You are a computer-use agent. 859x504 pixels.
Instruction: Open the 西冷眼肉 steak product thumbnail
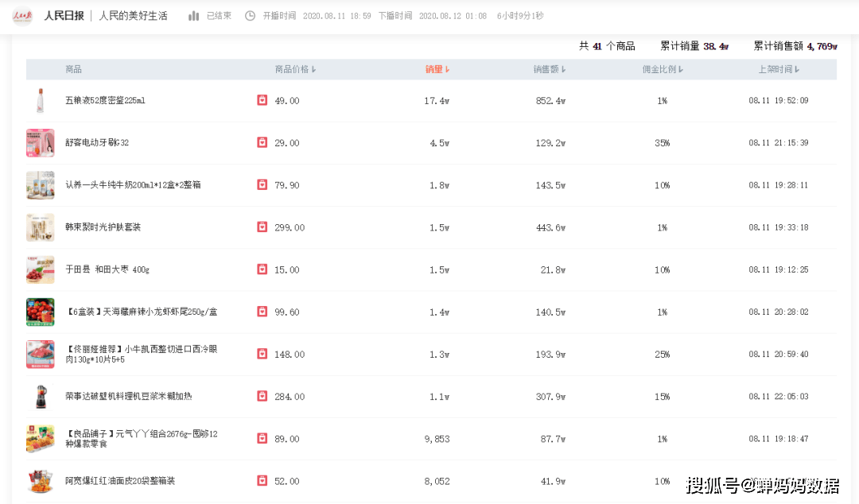[x=40, y=354]
